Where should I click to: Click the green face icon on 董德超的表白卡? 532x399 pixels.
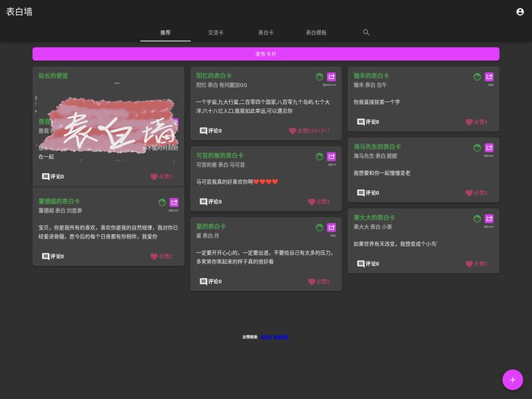click(x=162, y=202)
